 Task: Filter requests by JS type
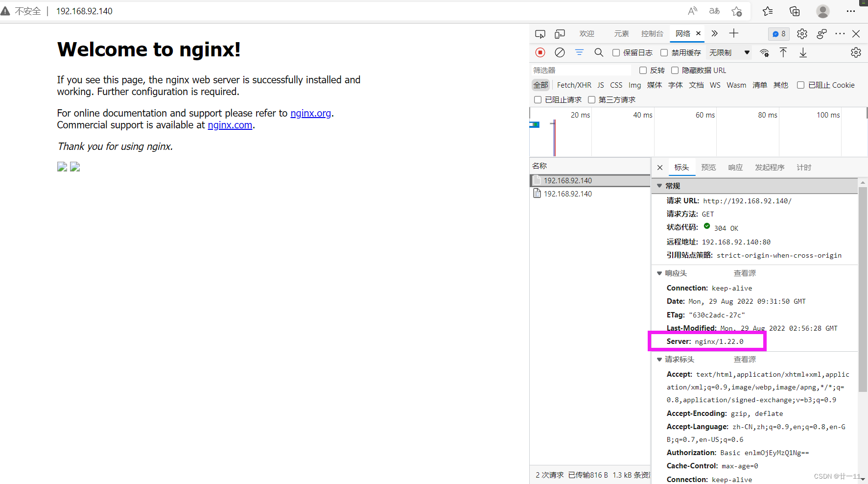click(x=601, y=85)
